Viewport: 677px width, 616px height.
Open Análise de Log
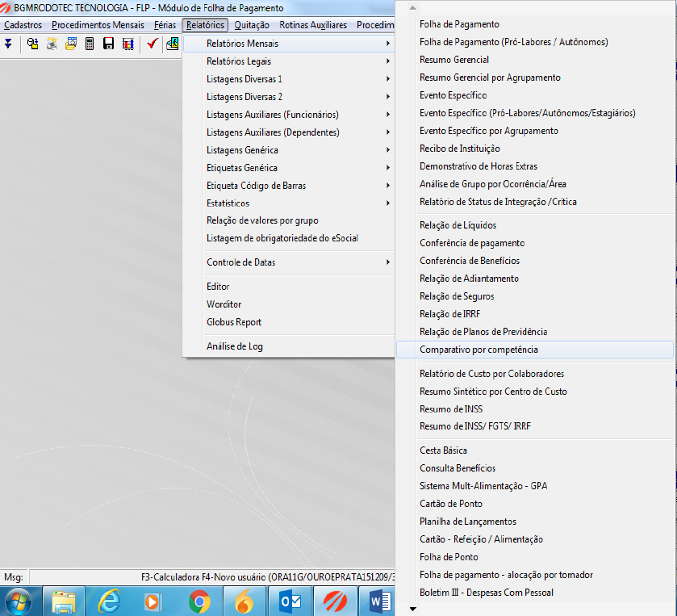[x=235, y=346]
